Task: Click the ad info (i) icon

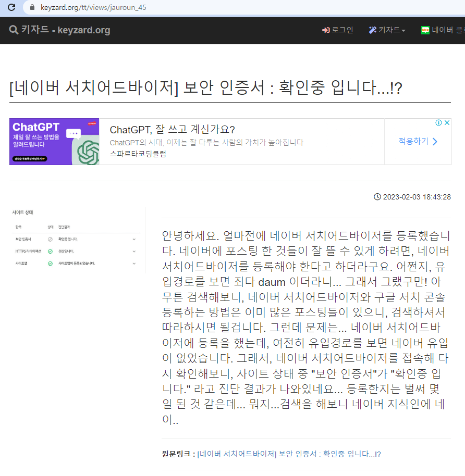Action: pyautogui.click(x=438, y=122)
